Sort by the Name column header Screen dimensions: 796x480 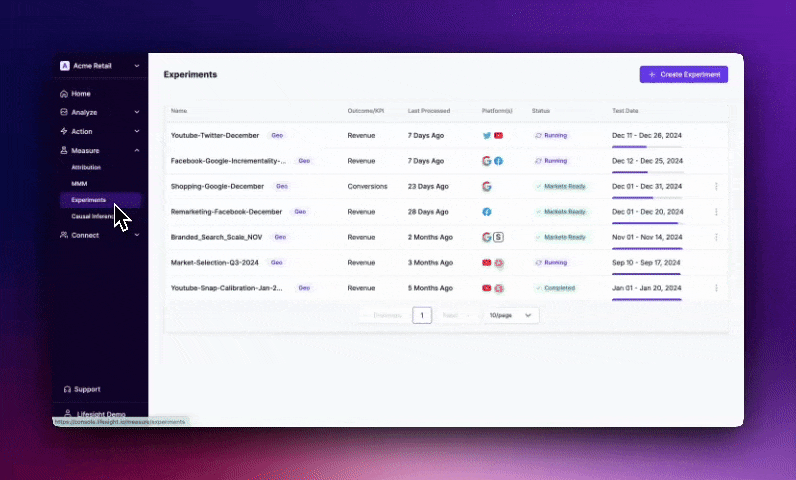pyautogui.click(x=179, y=111)
